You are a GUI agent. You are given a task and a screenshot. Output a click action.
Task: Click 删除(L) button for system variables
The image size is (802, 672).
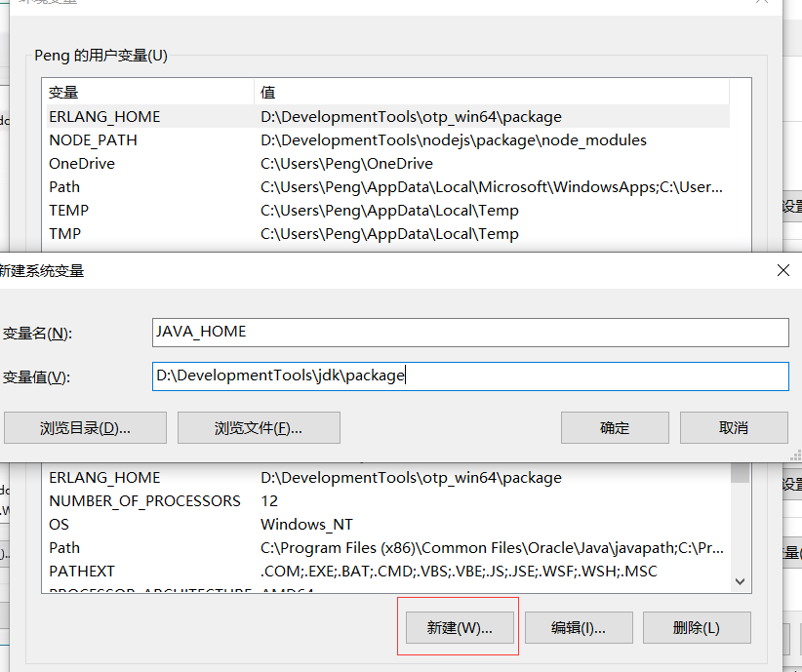point(697,627)
